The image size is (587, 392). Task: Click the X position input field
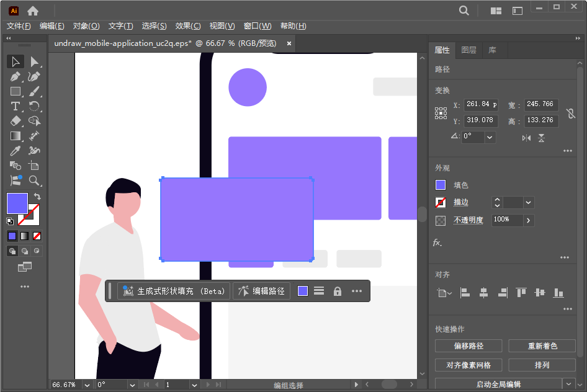coord(481,105)
